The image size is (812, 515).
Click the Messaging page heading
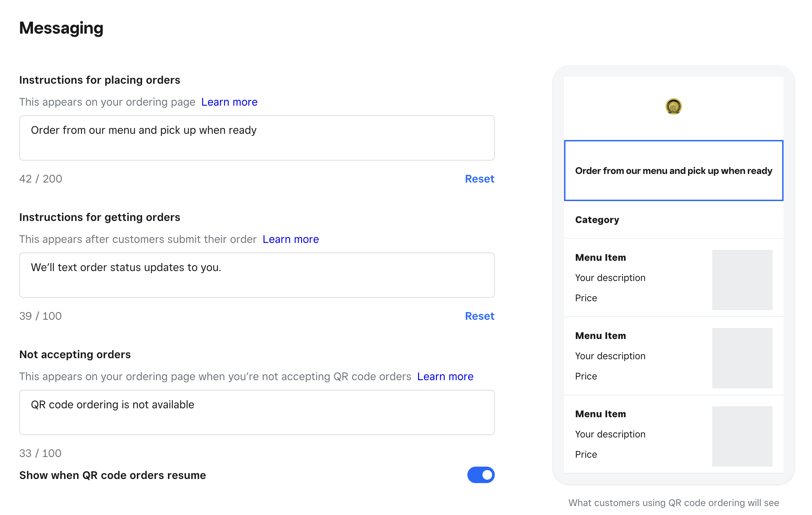pos(61,28)
